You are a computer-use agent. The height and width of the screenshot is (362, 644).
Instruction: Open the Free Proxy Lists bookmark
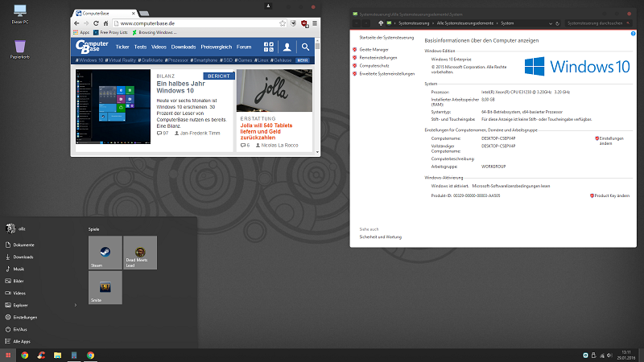point(110,32)
